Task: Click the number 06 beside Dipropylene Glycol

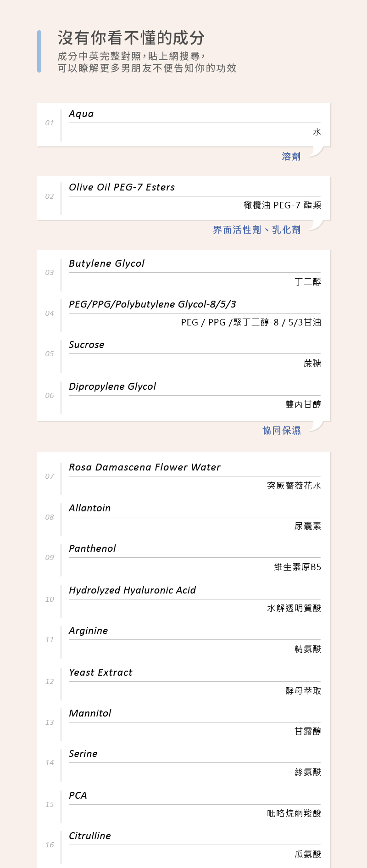Action: (x=50, y=396)
